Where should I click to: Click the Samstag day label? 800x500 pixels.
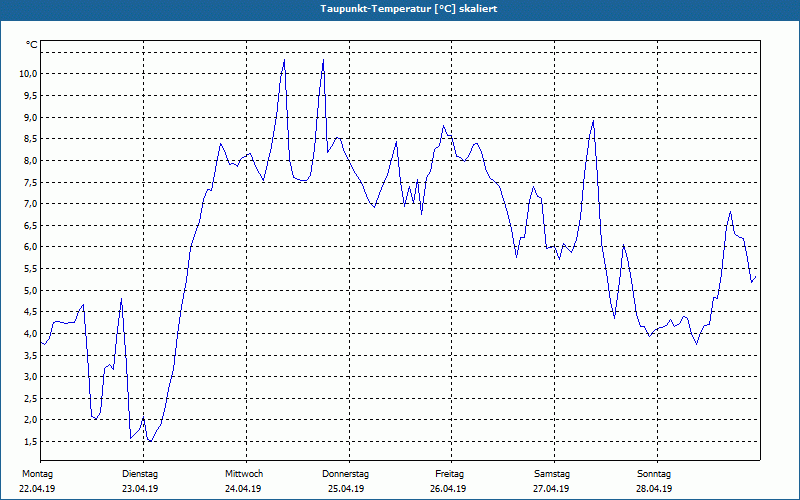[x=552, y=474]
